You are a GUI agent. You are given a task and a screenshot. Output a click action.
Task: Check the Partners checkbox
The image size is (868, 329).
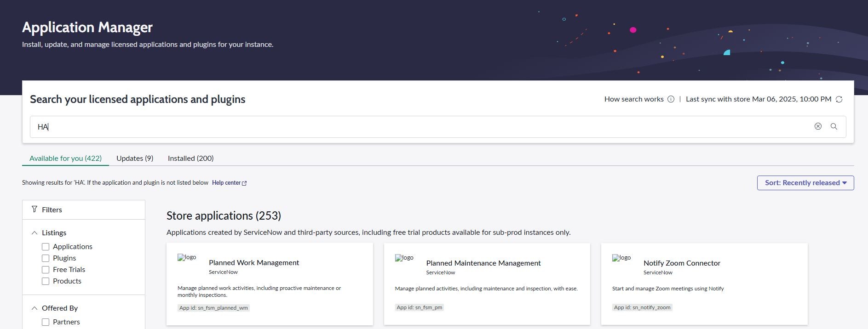pyautogui.click(x=46, y=322)
